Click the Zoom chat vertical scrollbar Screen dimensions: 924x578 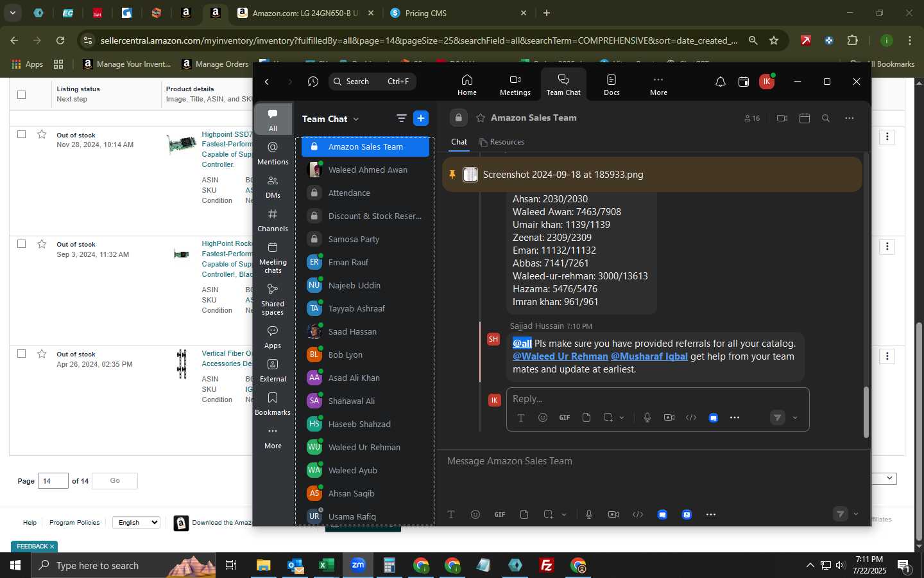[866, 412]
